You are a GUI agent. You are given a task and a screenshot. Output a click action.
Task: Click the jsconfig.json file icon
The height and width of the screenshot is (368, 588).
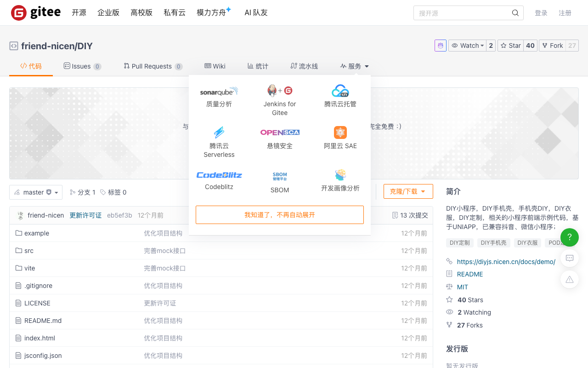tap(19, 356)
